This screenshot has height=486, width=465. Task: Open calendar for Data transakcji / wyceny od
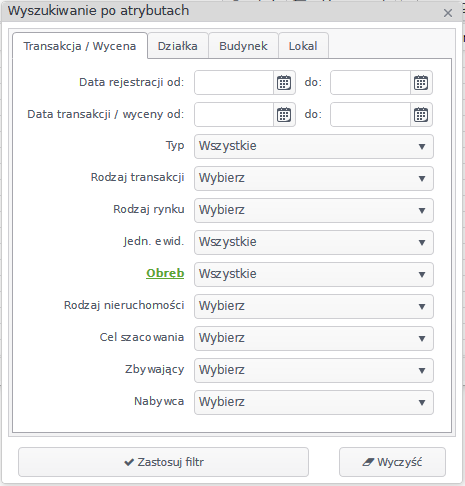pos(284,115)
